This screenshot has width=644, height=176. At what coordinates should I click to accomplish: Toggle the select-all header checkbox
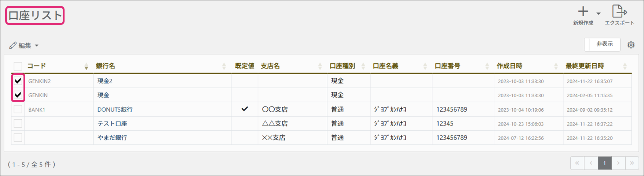[x=18, y=66]
